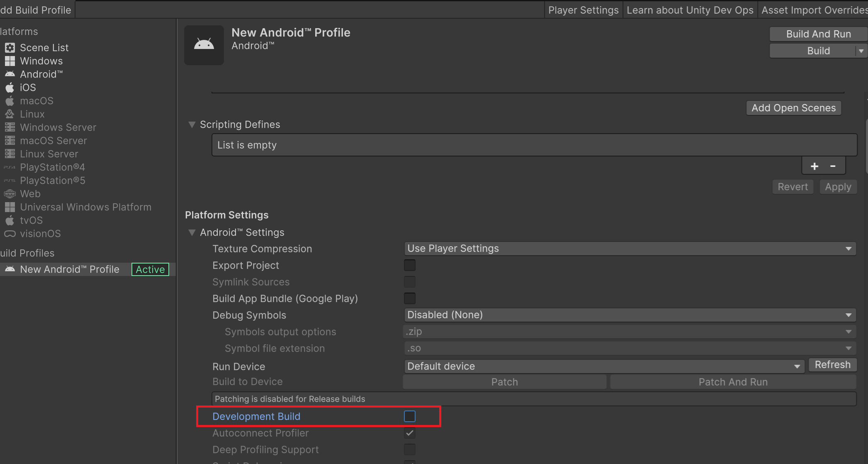Select the Web globe icon
The width and height of the screenshot is (868, 464).
point(10,194)
